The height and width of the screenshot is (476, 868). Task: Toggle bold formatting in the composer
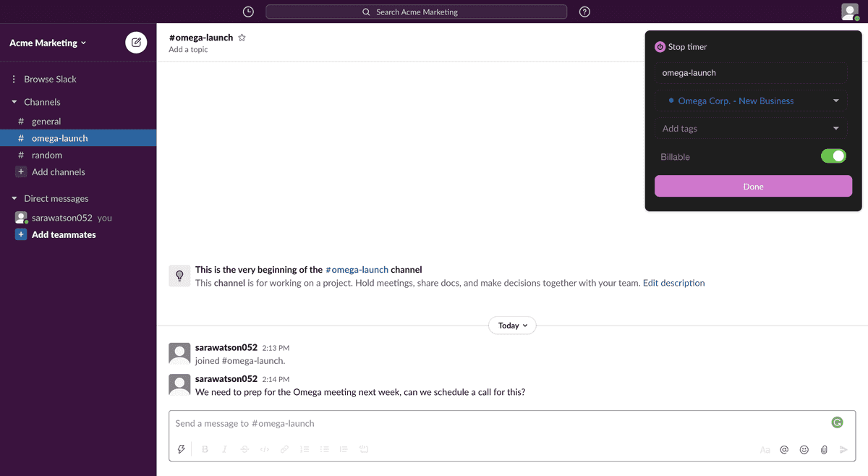(205, 449)
